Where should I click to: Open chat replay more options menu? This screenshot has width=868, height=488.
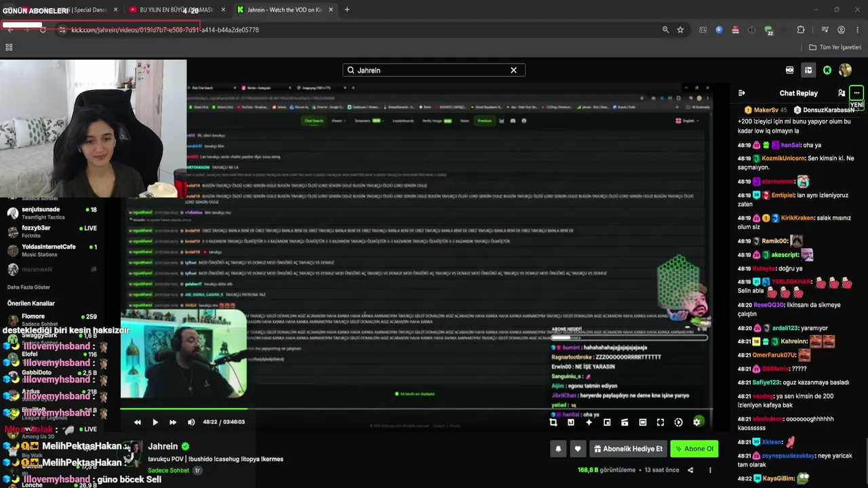click(x=856, y=93)
